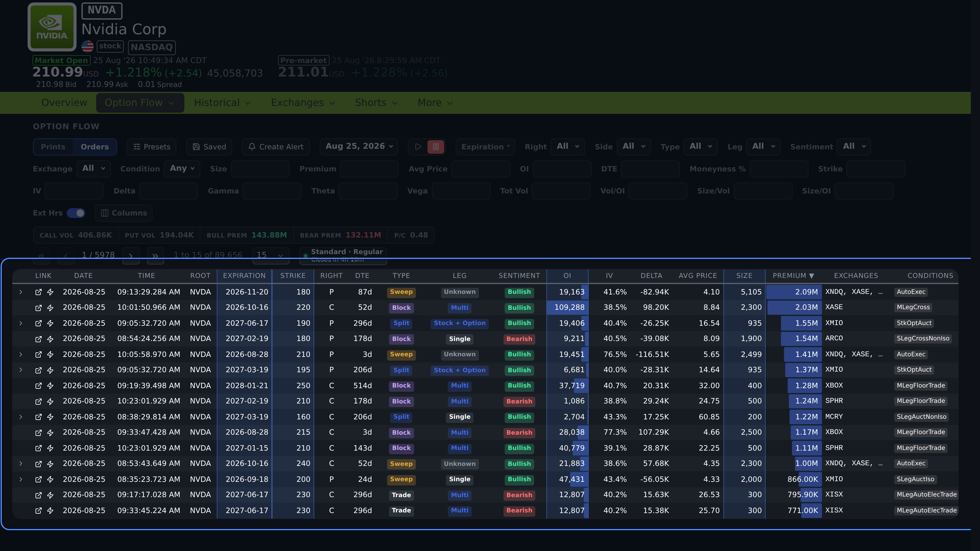Expand the 2027-06-17 190 put Split row

tap(21, 323)
